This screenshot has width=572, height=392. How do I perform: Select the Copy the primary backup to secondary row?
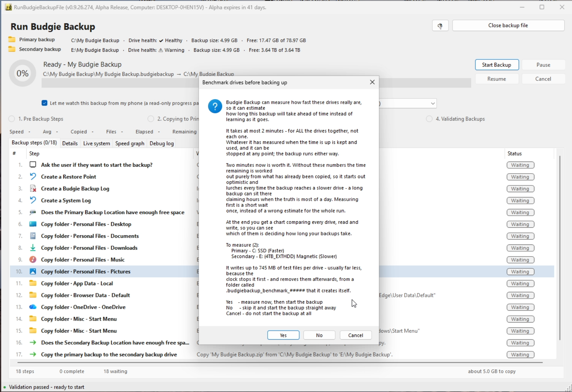[282, 354]
